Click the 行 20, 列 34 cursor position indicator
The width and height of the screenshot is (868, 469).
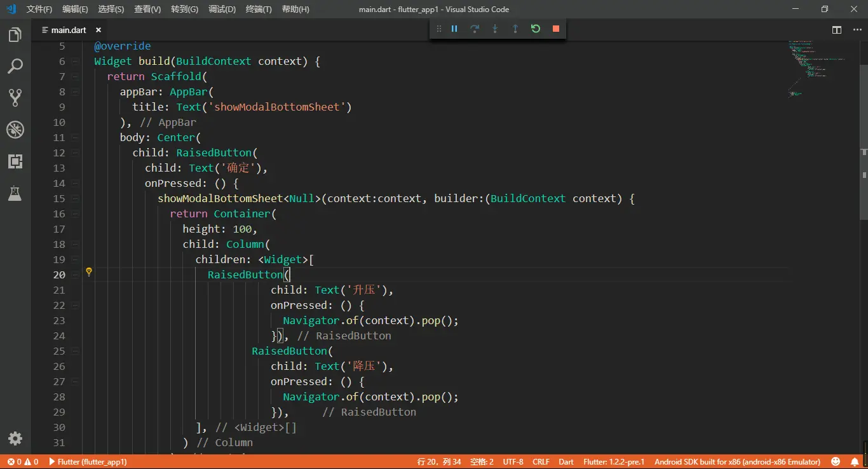(x=439, y=462)
